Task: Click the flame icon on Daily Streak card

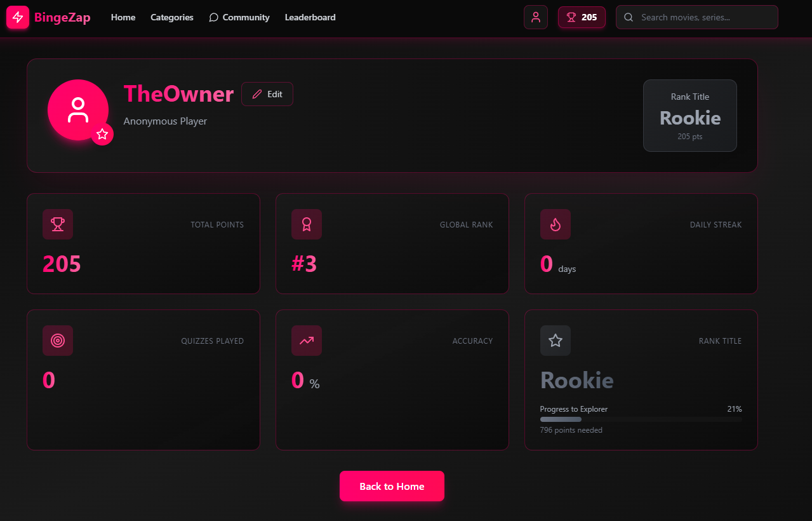Action: [x=555, y=224]
